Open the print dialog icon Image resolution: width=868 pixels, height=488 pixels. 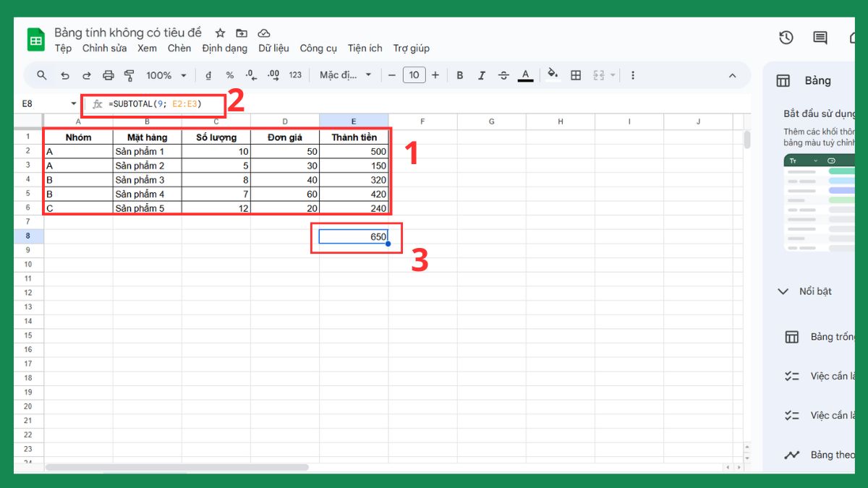(x=108, y=74)
